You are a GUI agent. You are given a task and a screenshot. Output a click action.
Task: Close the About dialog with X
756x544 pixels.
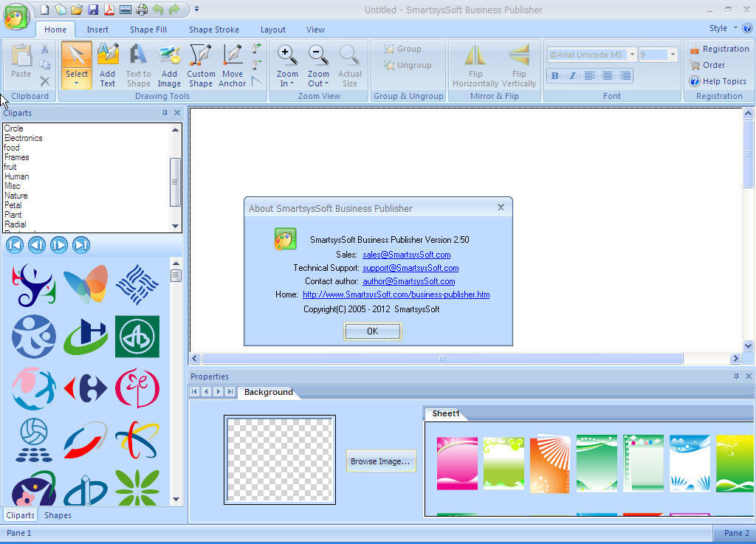pyautogui.click(x=501, y=207)
